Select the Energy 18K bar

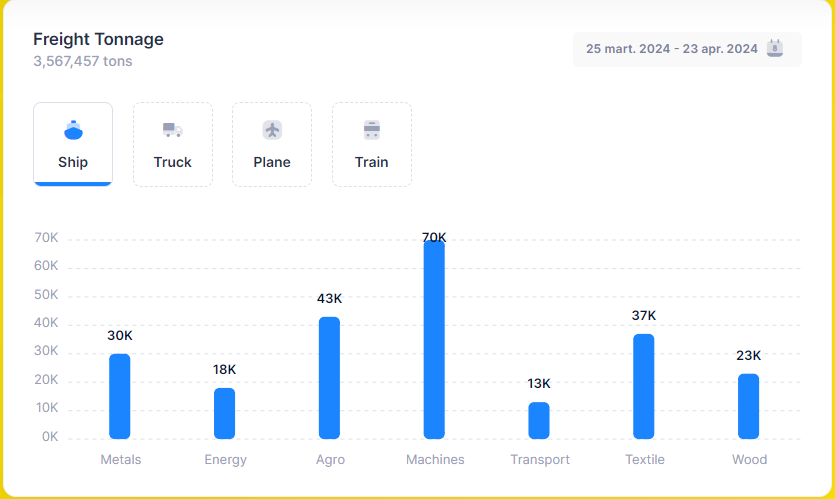pos(225,413)
